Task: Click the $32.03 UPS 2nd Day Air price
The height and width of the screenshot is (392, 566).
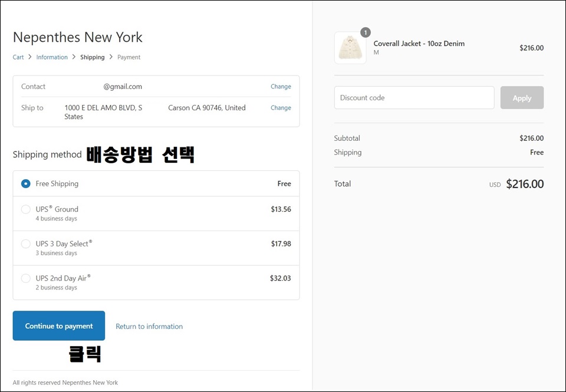Action: (281, 278)
